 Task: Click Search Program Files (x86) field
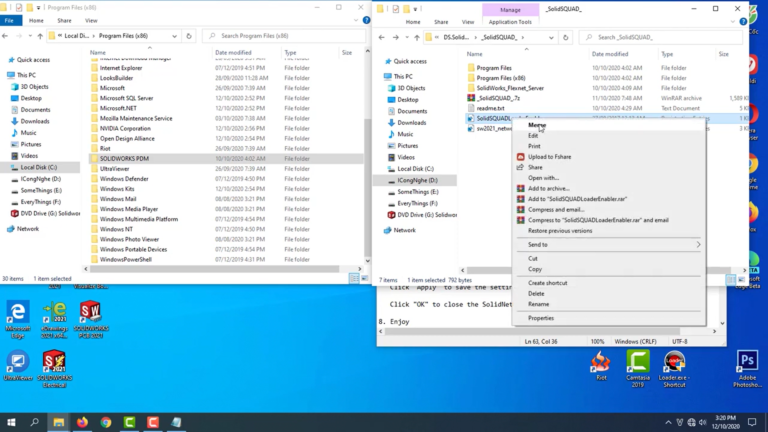click(x=284, y=36)
